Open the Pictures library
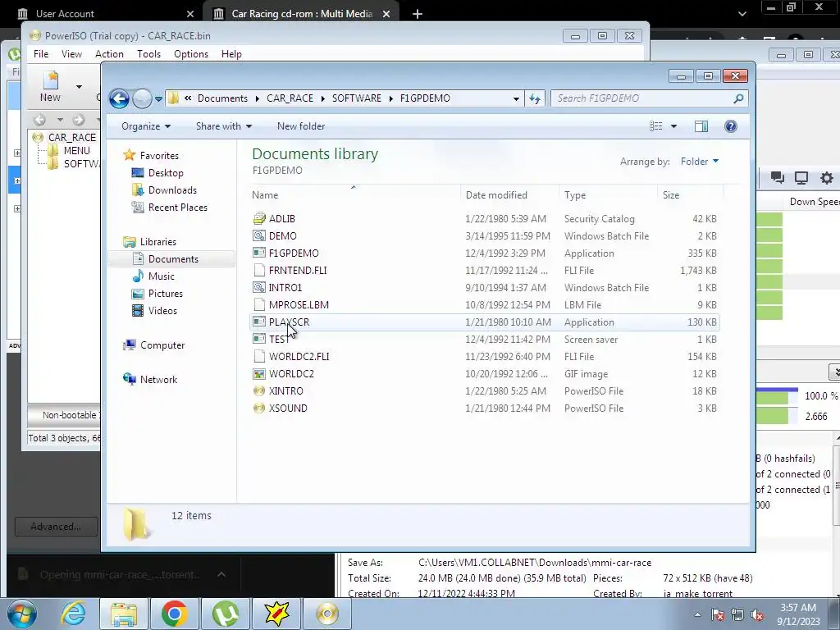The image size is (840, 630). 165,294
